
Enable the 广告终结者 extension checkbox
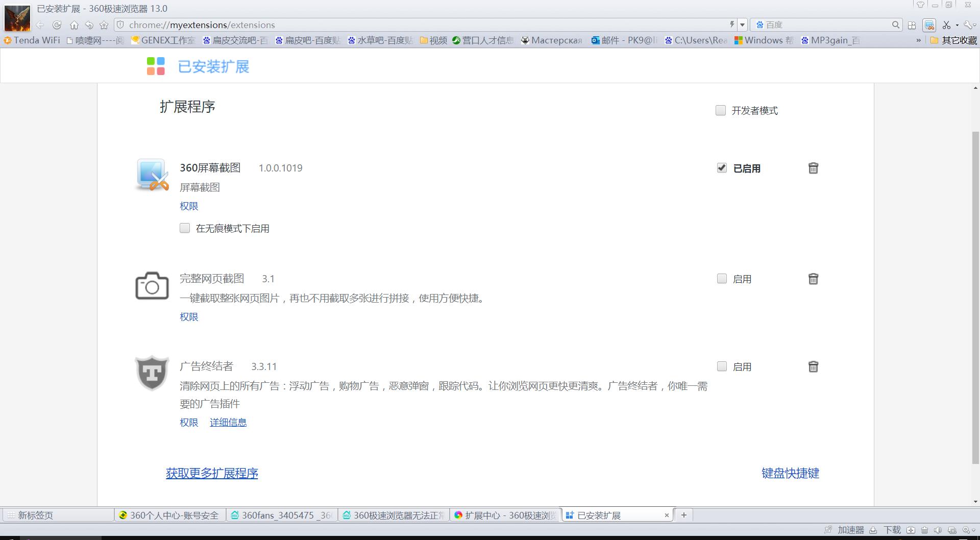click(722, 366)
